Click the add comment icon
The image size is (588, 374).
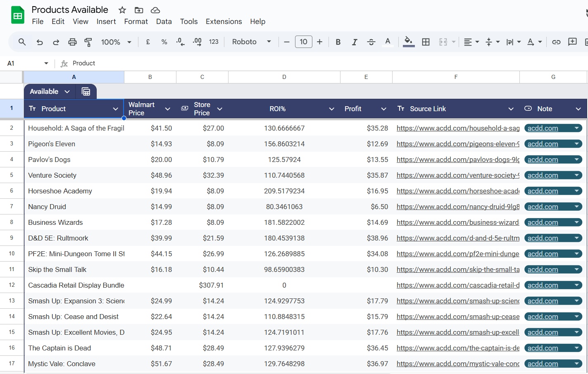coord(572,42)
